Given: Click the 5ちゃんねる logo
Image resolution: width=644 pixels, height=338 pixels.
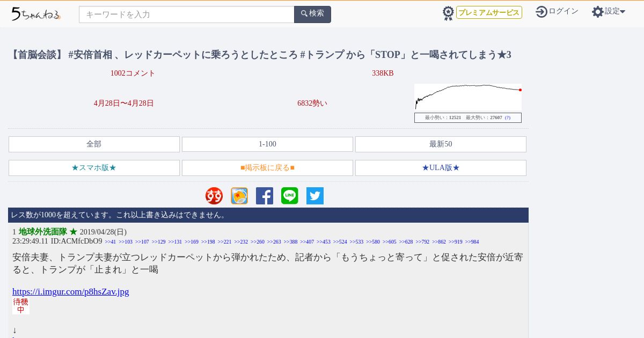Looking at the screenshot, I should [x=36, y=13].
